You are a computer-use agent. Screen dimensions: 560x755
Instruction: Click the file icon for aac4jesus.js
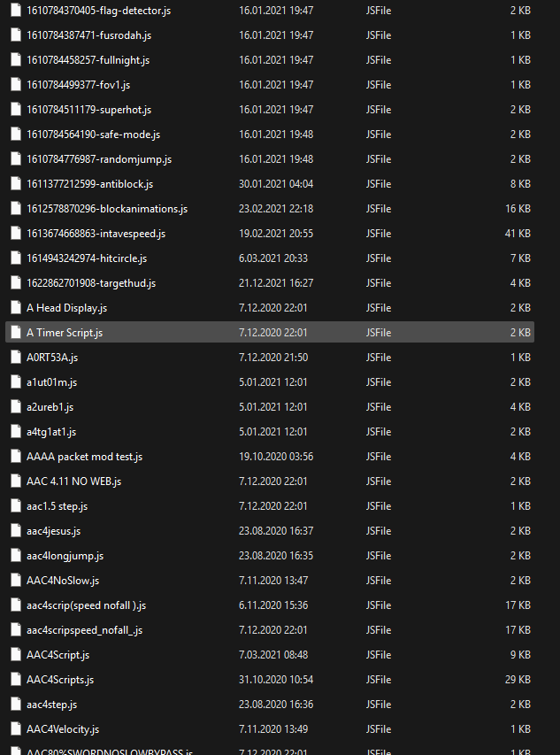(15, 531)
